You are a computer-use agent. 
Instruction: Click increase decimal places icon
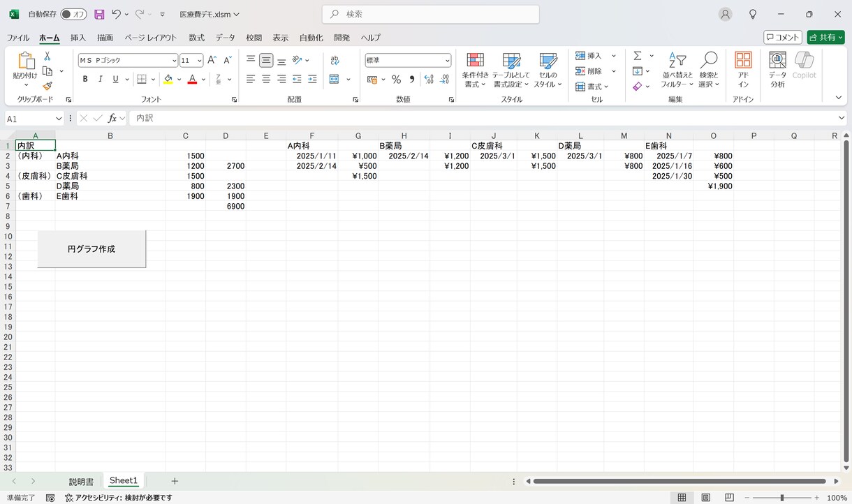pyautogui.click(x=429, y=79)
